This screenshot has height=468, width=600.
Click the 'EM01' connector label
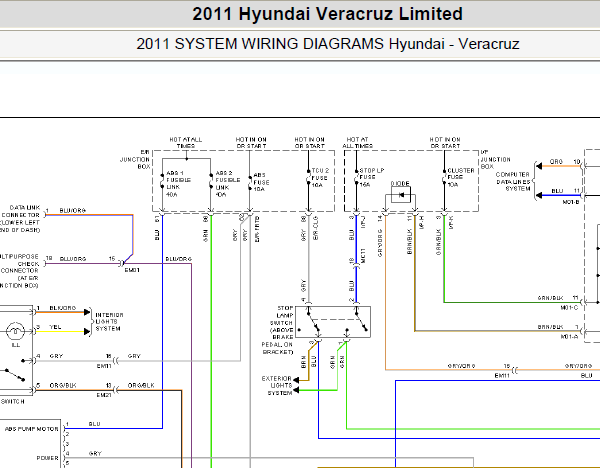click(x=132, y=270)
